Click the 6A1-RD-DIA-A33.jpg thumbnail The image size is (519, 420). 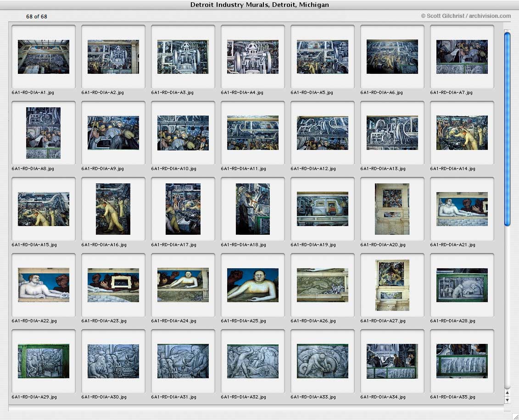323,361
